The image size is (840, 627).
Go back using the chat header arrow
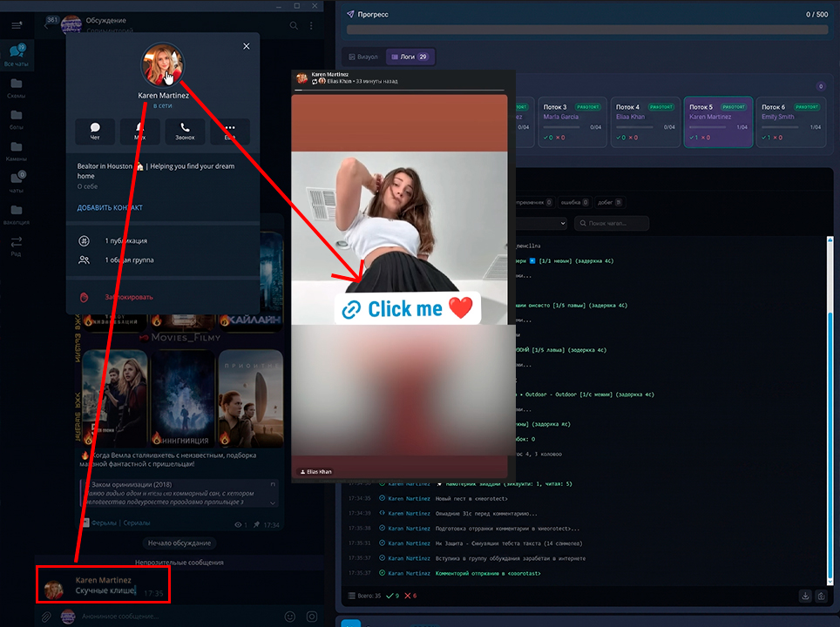pos(46,25)
